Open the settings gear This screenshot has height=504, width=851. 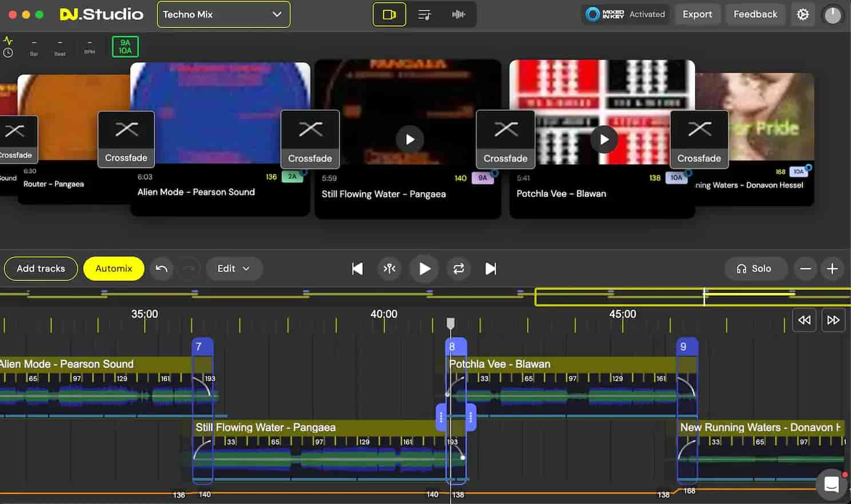[x=802, y=14]
